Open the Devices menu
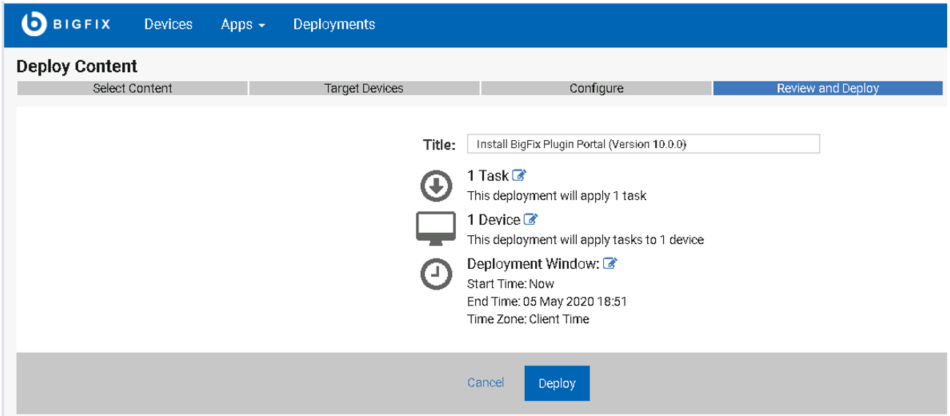The width and height of the screenshot is (950, 416). click(168, 24)
